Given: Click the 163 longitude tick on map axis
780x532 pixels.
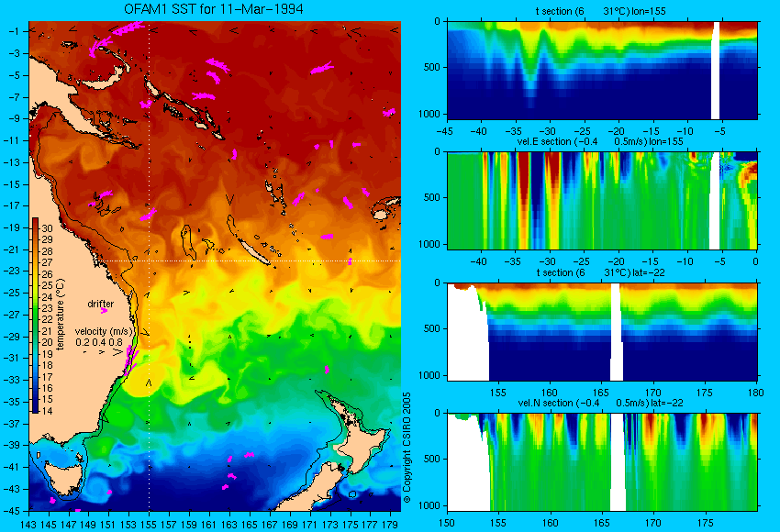Looking at the screenshot, I should (229, 524).
